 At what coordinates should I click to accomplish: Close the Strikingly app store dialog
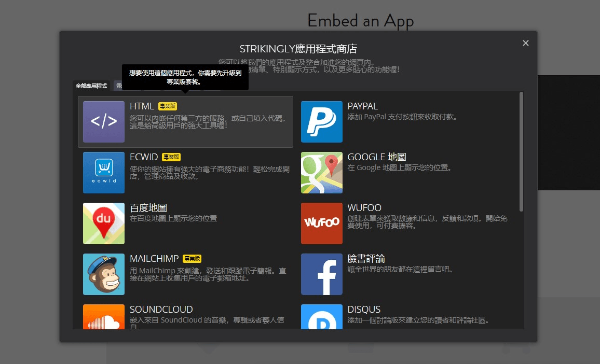click(x=526, y=43)
